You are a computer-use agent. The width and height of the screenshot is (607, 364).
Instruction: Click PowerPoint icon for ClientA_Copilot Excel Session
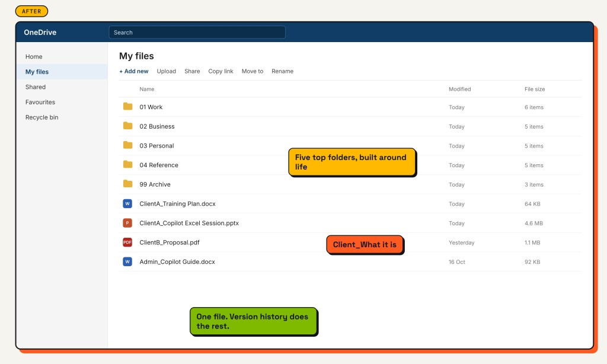point(127,223)
